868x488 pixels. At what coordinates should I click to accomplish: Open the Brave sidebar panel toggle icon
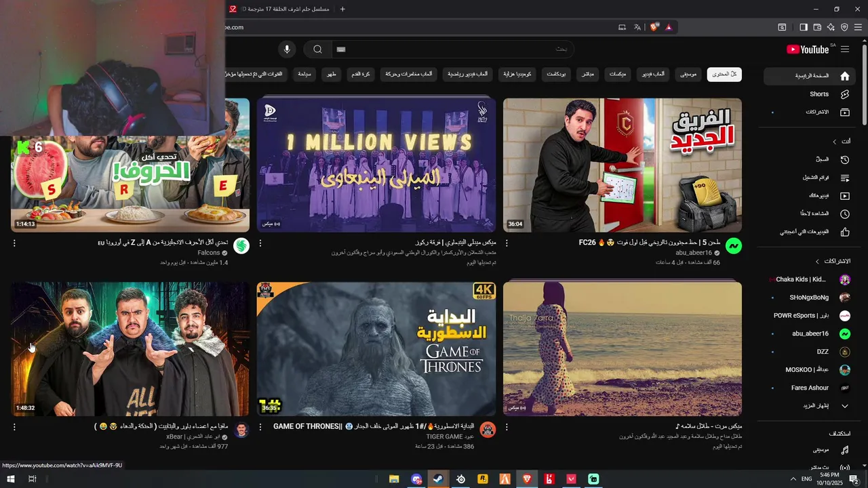tap(804, 27)
